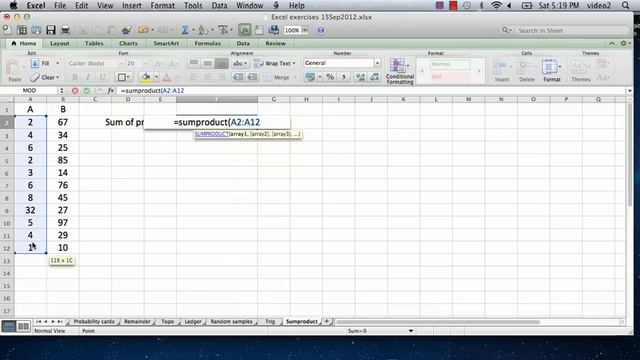Click the Filter funnel icon
Image resolution: width=640 pixels, height=360 pixels.
click(223, 30)
